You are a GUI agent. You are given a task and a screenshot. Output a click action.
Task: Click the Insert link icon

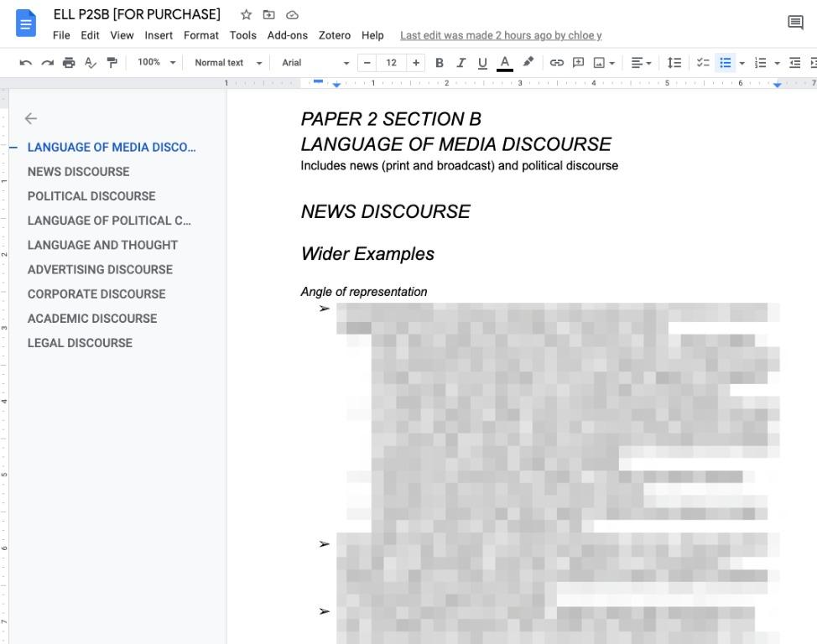pyautogui.click(x=556, y=63)
